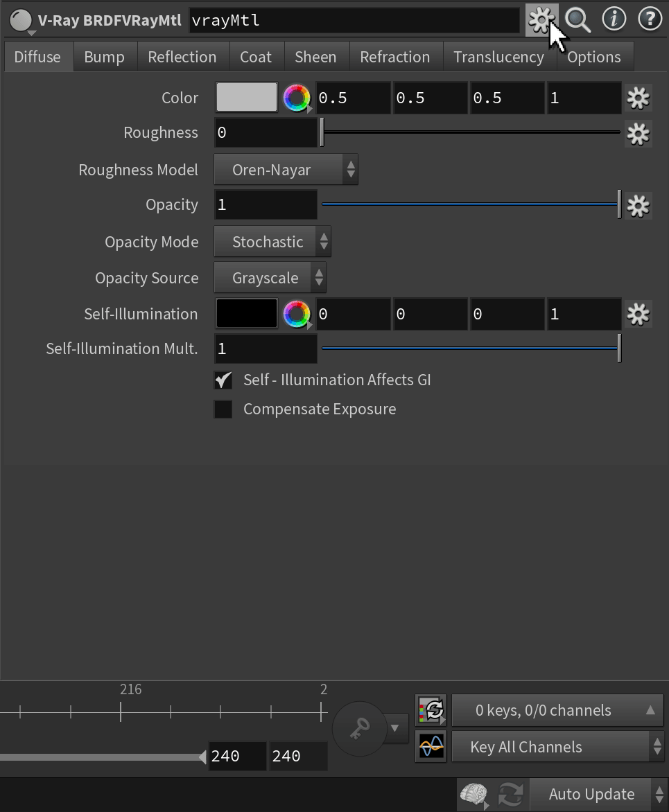Click the gray Color swatch
Image resolution: width=669 pixels, height=812 pixels.
point(247,98)
